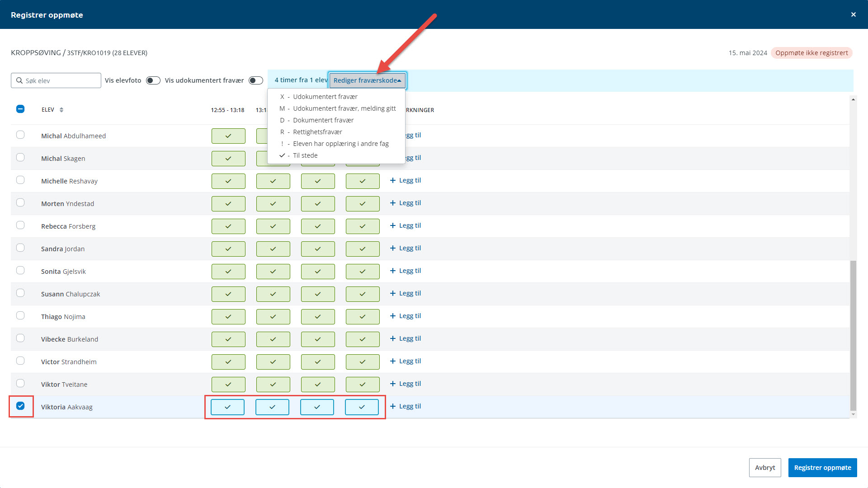Click Legg til for Vibecke Burkeland

(x=406, y=338)
